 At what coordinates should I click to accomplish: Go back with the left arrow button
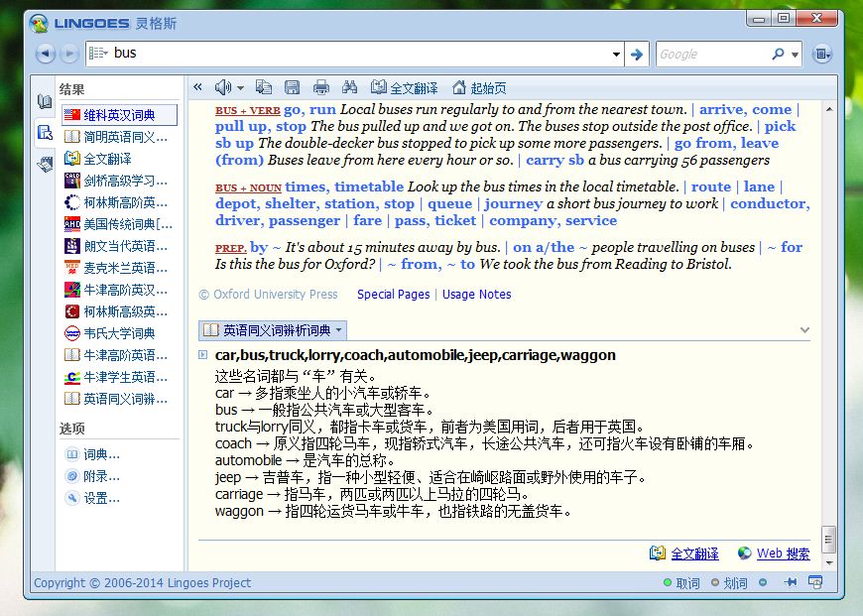[45, 54]
